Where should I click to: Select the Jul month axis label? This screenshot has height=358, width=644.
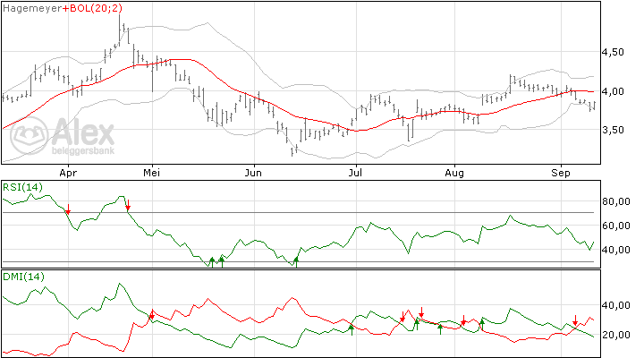[x=355, y=173]
